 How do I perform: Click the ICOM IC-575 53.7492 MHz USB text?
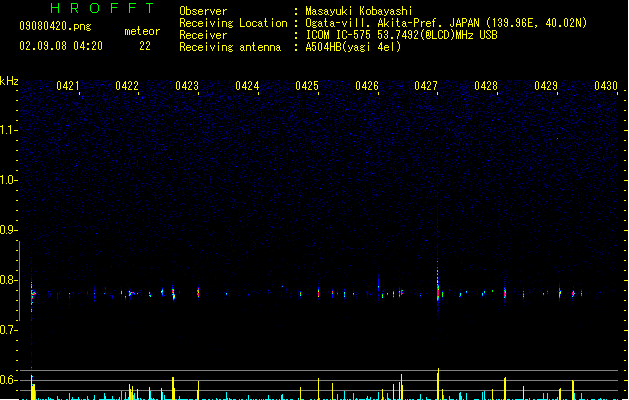(402, 35)
